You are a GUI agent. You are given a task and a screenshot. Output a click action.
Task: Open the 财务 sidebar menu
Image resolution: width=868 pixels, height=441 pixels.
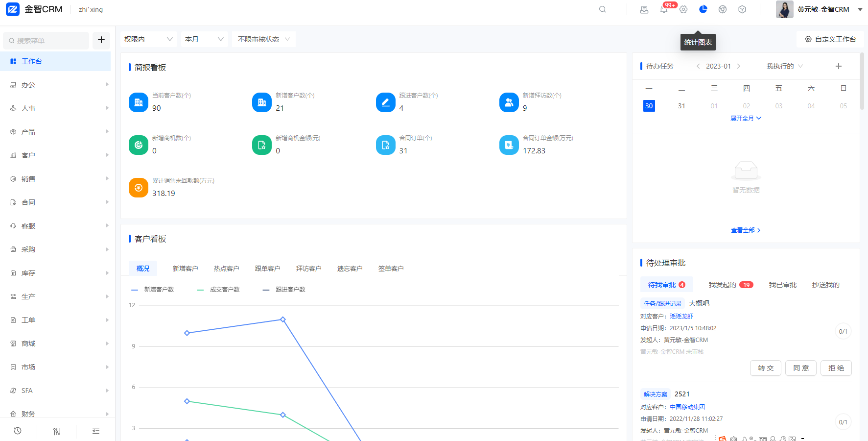click(x=55, y=414)
